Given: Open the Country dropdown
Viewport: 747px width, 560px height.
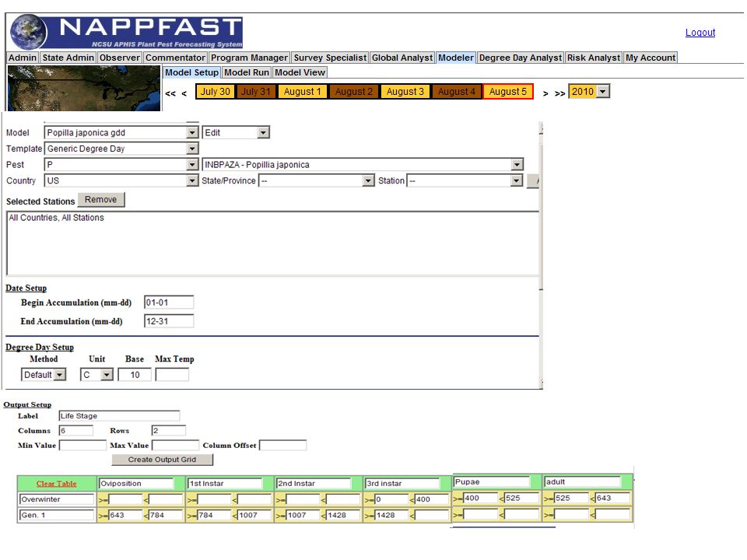Looking at the screenshot, I should (x=121, y=181).
